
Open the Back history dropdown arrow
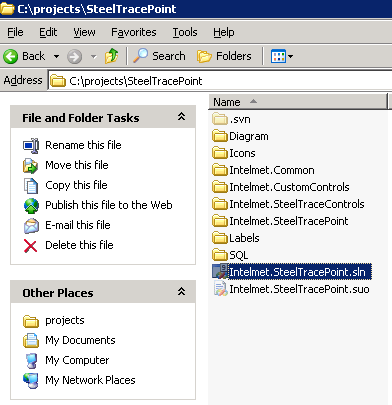(x=56, y=56)
